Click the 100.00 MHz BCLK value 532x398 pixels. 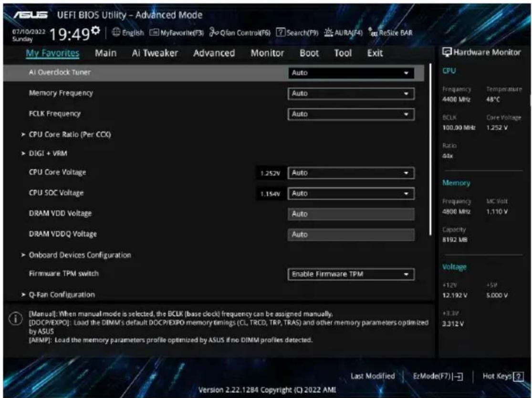pyautogui.click(x=459, y=128)
